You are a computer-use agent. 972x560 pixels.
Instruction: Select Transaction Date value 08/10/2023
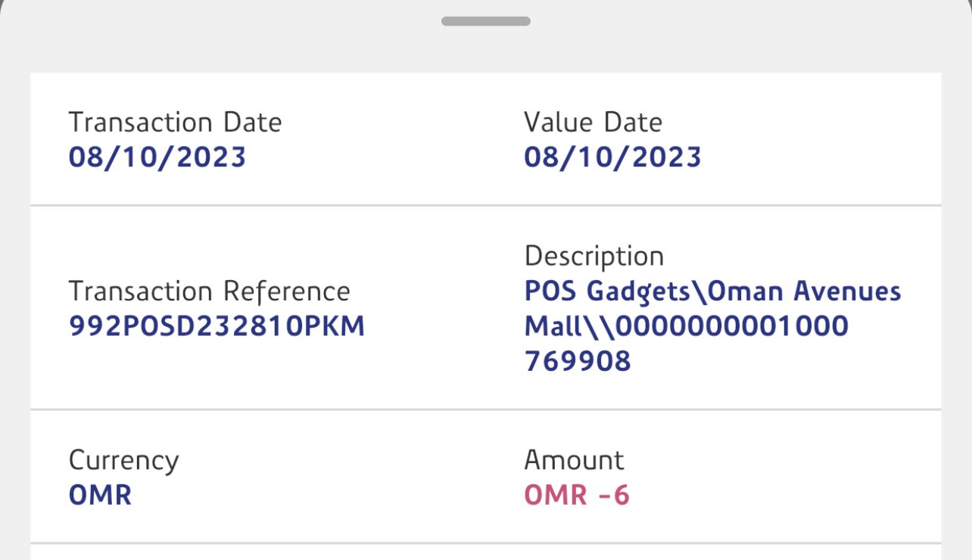point(157,157)
